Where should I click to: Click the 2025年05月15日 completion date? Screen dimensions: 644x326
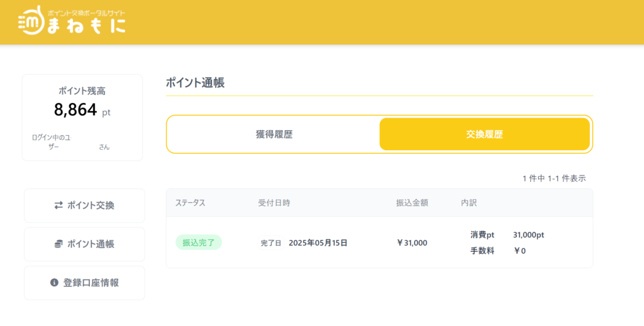coord(318,242)
